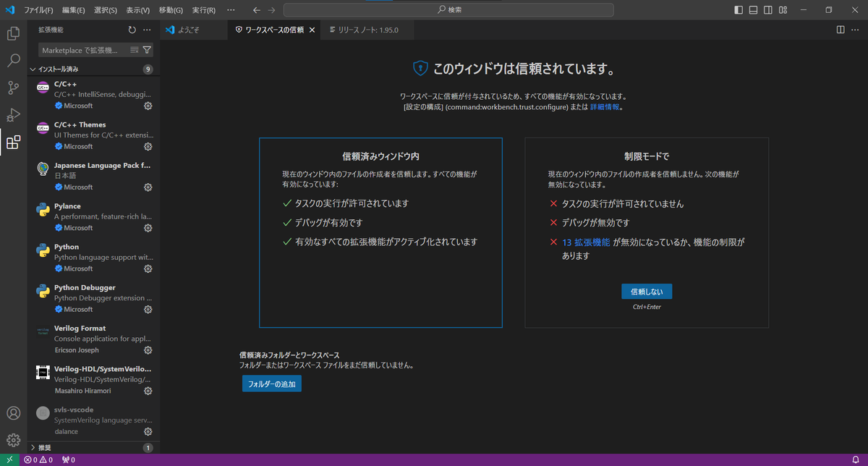Open the ports indicator in status bar
The width and height of the screenshot is (868, 466).
point(69,459)
